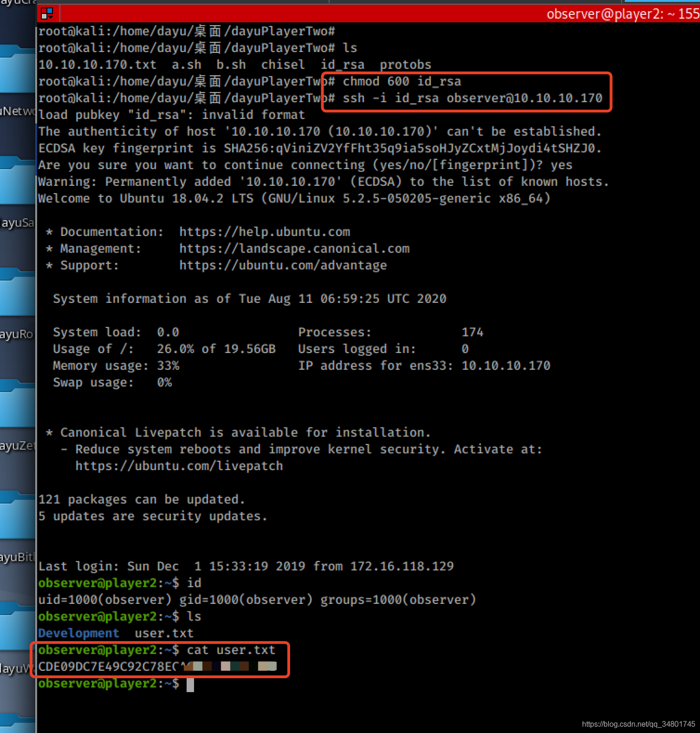Click the blue Development directory name
This screenshot has width=700, height=733.
click(79, 633)
